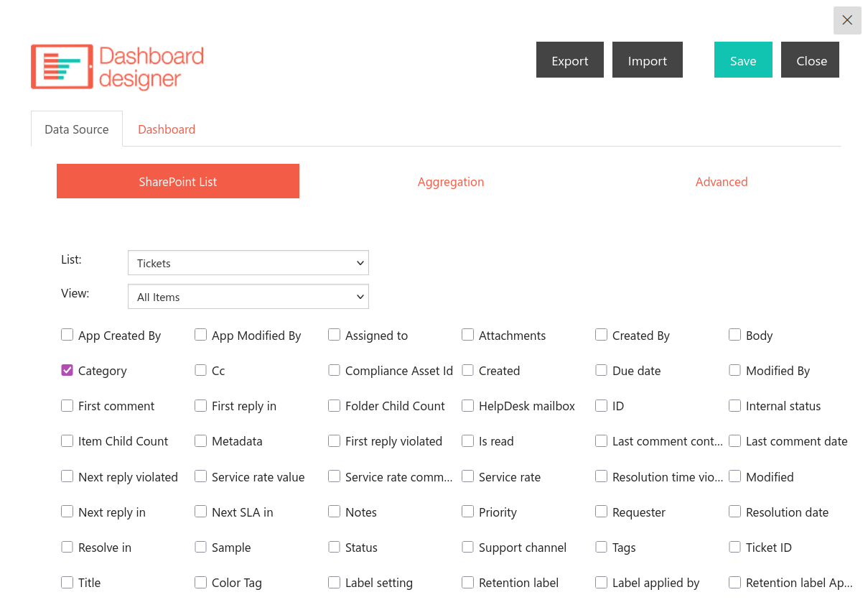868x605 pixels.
Task: Select the SharePoint List section
Action: point(178,182)
